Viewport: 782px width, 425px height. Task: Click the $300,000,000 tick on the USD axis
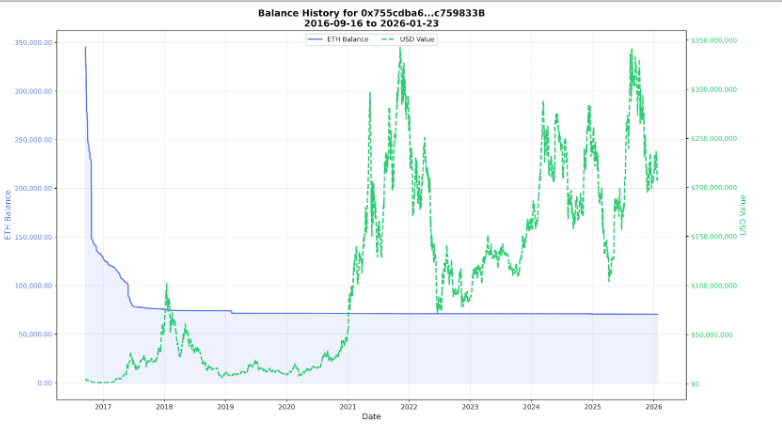(x=714, y=90)
